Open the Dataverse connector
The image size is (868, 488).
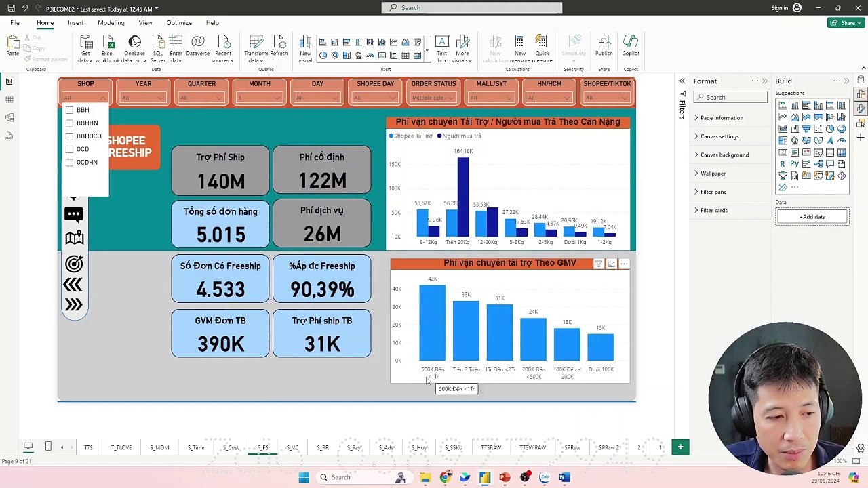(x=198, y=46)
